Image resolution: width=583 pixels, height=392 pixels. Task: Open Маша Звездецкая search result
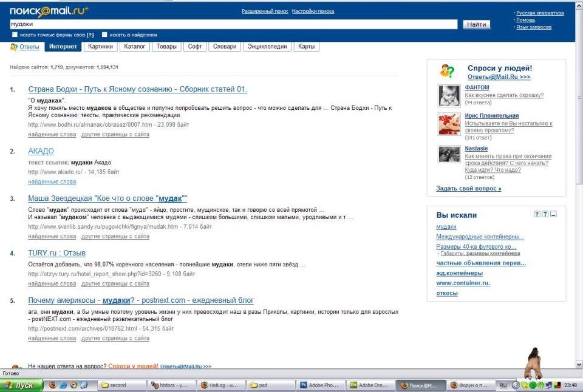(108, 198)
